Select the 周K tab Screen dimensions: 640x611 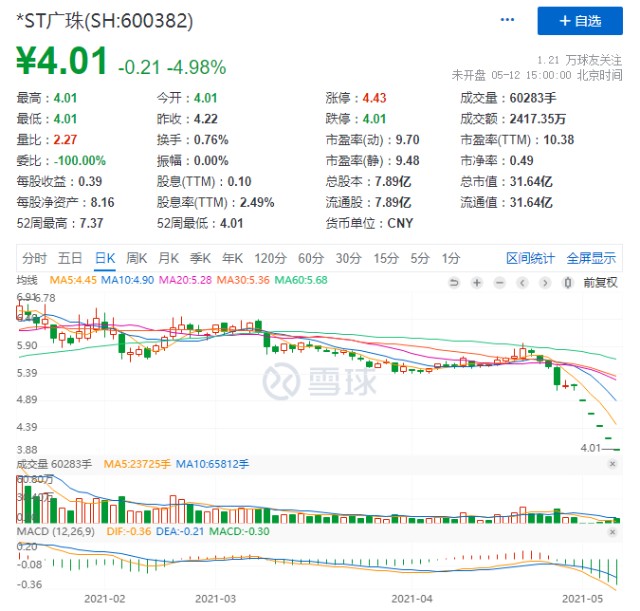137,258
